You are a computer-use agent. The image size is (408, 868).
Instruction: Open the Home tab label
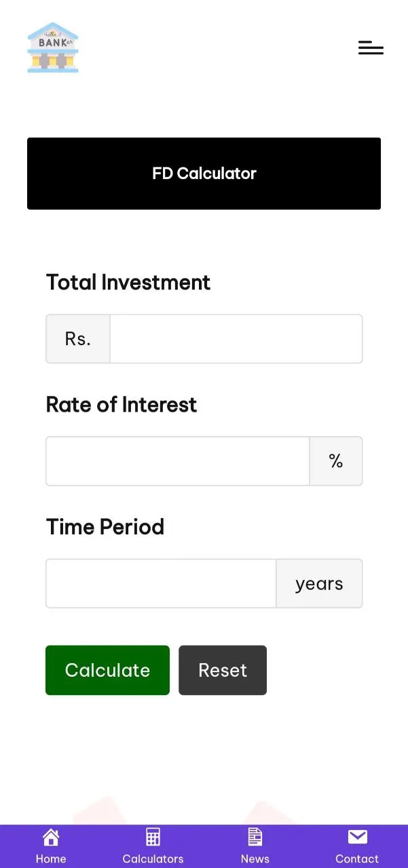pos(51,859)
